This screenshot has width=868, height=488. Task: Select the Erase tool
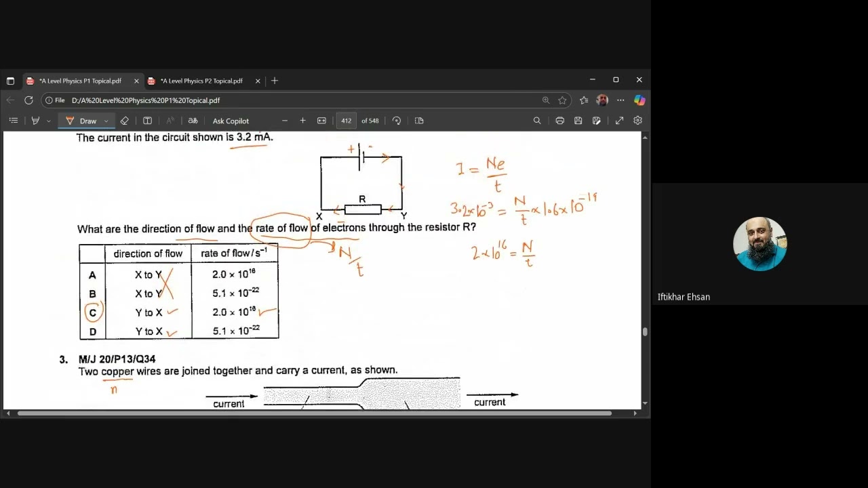point(124,121)
